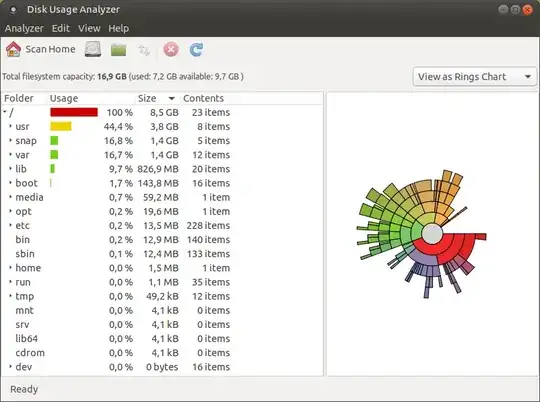Click the 44,4 % usage value

click(118, 126)
